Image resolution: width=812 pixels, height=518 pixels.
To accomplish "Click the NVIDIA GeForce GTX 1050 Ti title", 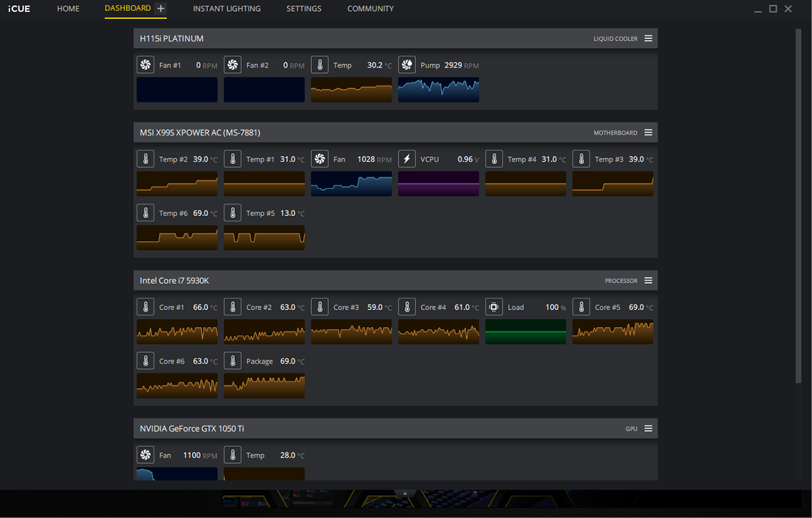I will [192, 429].
